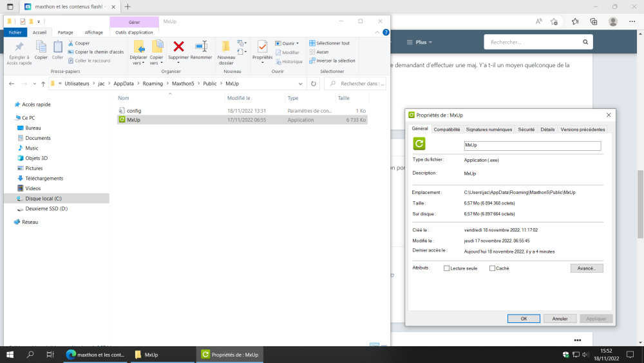644x363 pixels.
Task: Open the Plus dropdown in web page
Action: [419, 43]
